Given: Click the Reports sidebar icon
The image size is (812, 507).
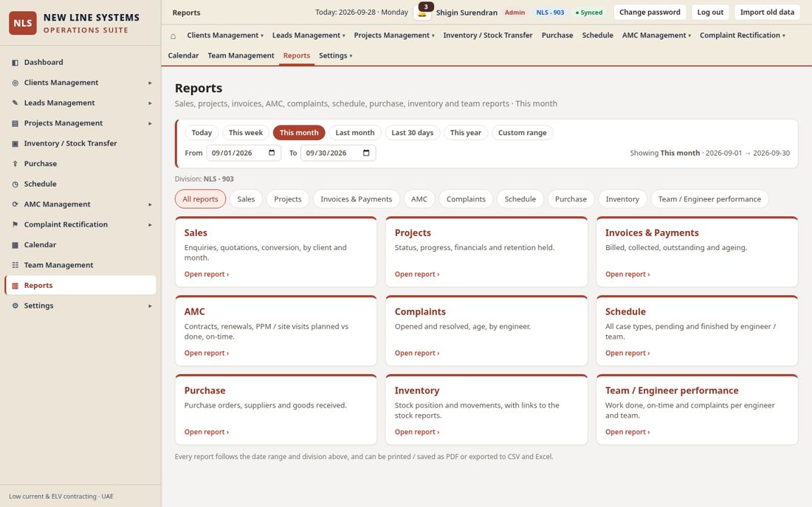Looking at the screenshot, I should pyautogui.click(x=15, y=286).
